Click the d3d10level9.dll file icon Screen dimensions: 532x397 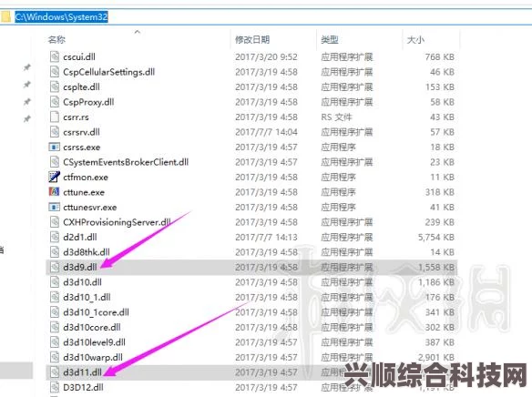point(55,341)
